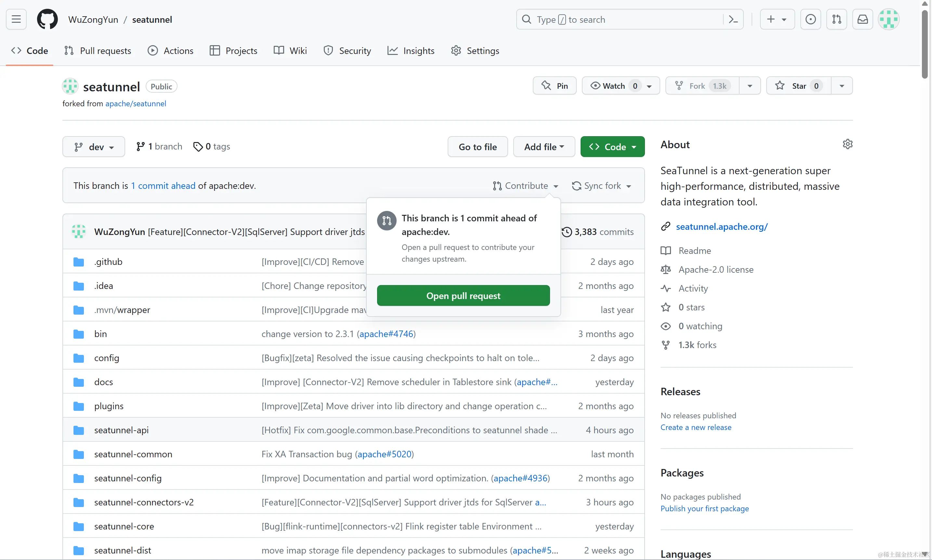Toggle Watch on this repository
Viewport: 932px width, 560px height.
point(613,86)
